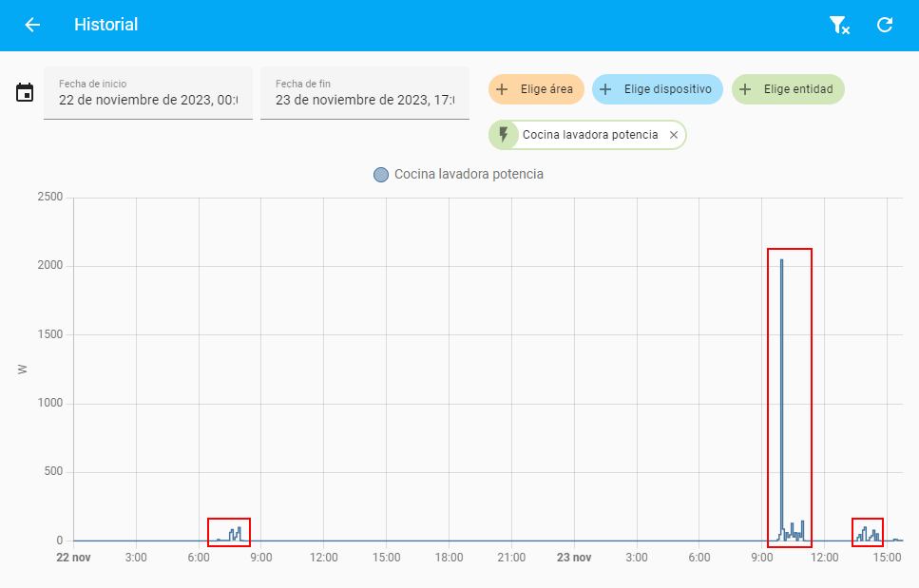Open the calendar date picker icon
Screen dimensions: 919x588
pos(25,92)
